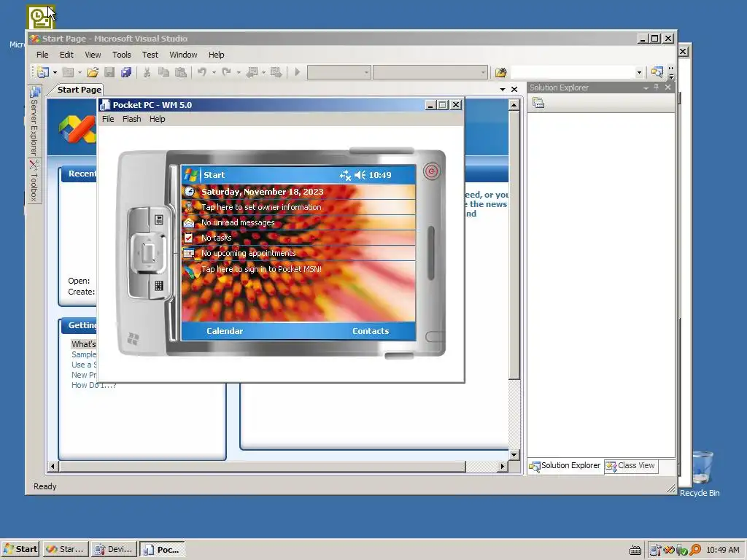Click the horizontal scrollbar right arrow
Screen dimensions: 747x560
tap(502, 467)
